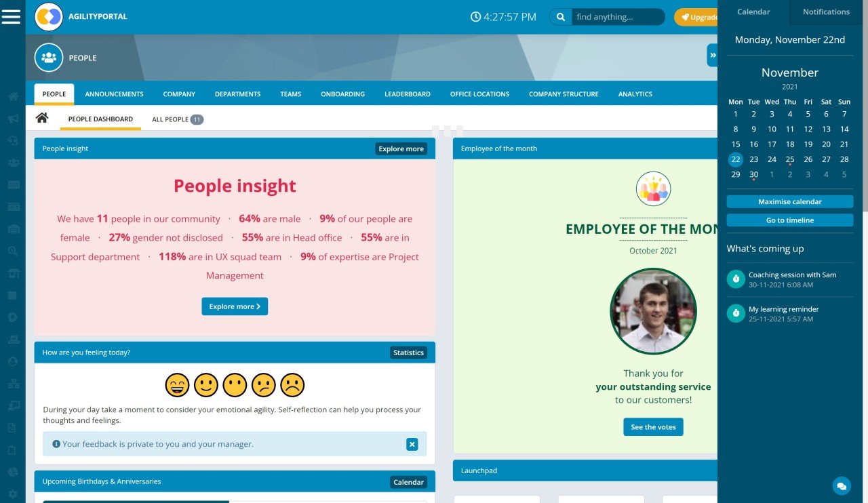Select the search magnifier icon in the sidebar
Image resolution: width=868 pixels, height=503 pixels.
click(x=12, y=249)
